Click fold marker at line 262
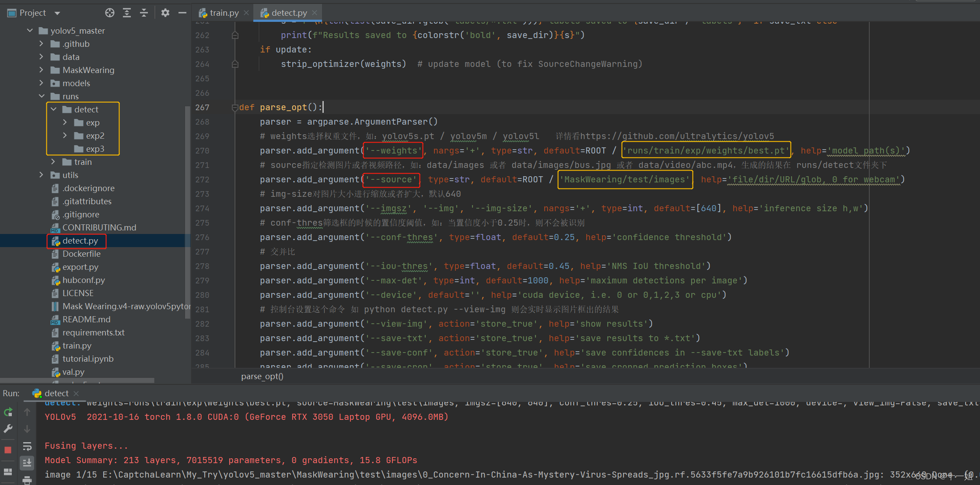980x485 pixels. coord(235,35)
